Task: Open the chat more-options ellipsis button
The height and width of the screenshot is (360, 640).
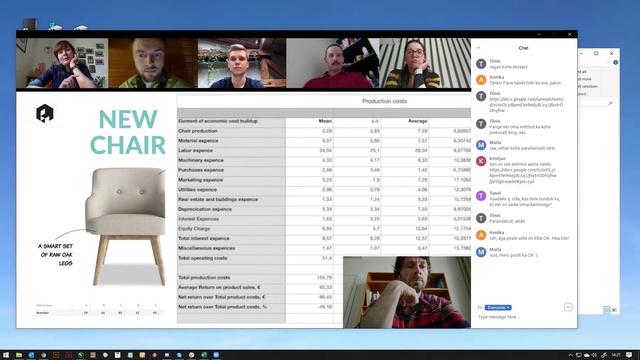Action: (568, 307)
